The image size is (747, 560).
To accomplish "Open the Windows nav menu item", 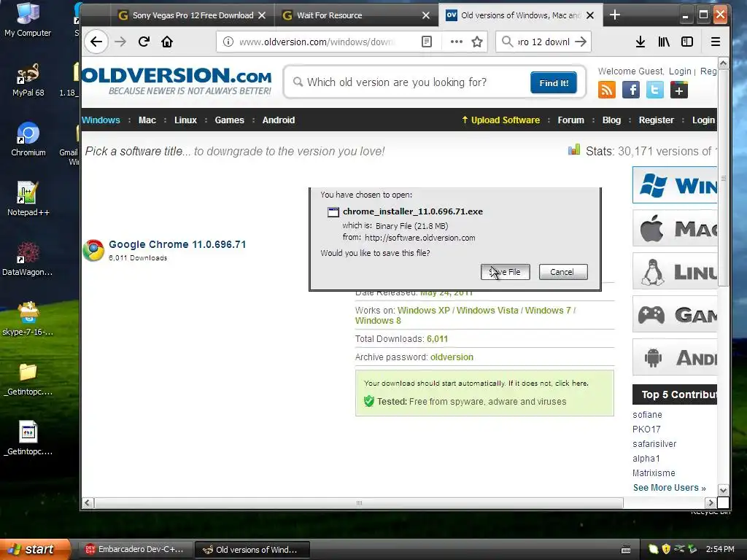I will click(101, 120).
